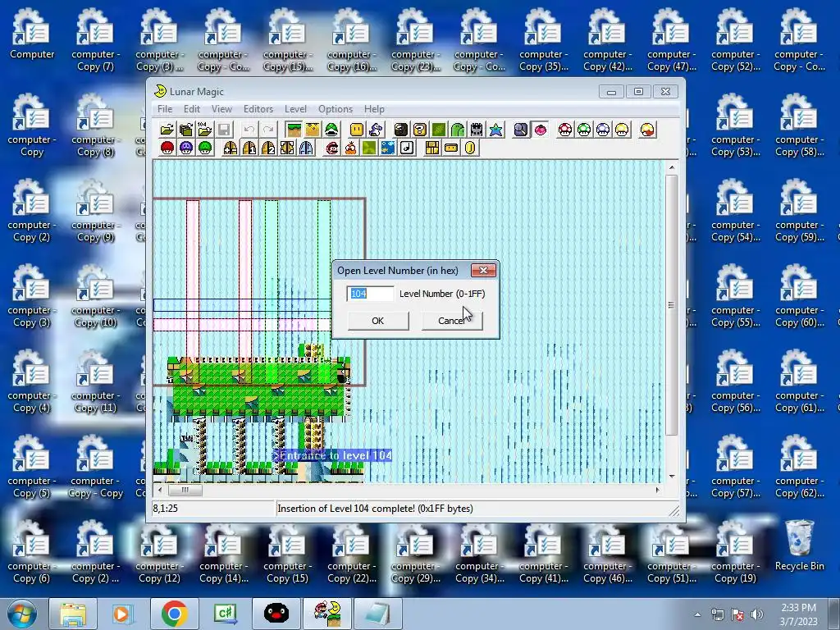Open File Explorer from the taskbar
Image resolution: width=840 pixels, height=630 pixels.
point(73,614)
